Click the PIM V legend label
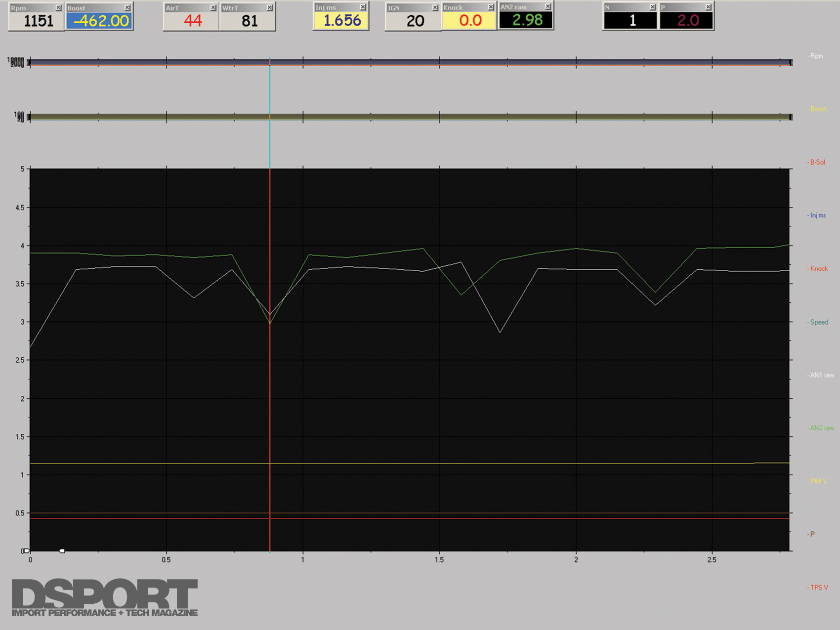840x630 pixels. (x=818, y=481)
